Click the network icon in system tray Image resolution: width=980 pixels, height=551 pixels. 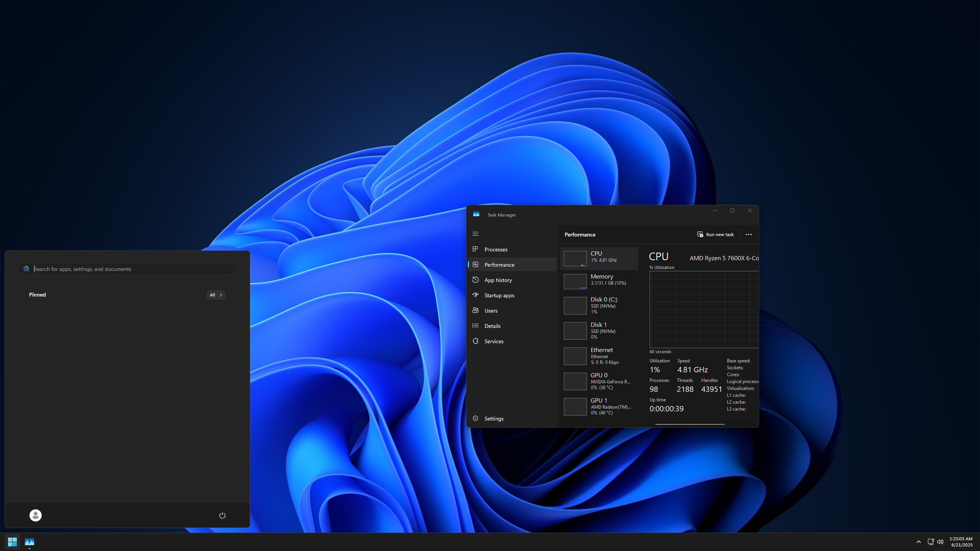931,542
